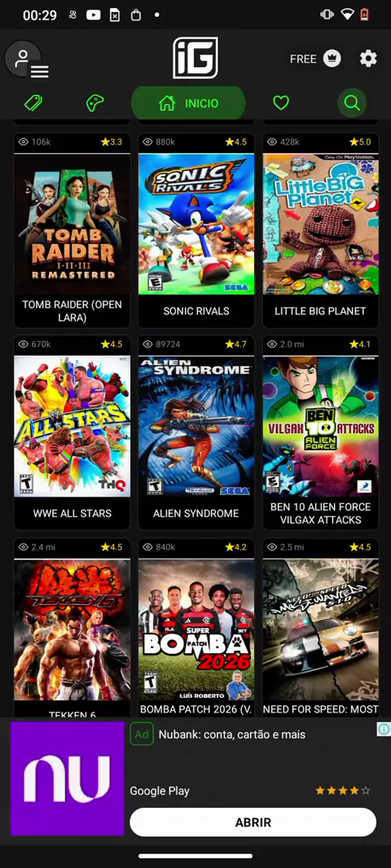Image resolution: width=391 pixels, height=868 pixels.
Task: Choose WWE All Stars game card
Action: tap(72, 433)
